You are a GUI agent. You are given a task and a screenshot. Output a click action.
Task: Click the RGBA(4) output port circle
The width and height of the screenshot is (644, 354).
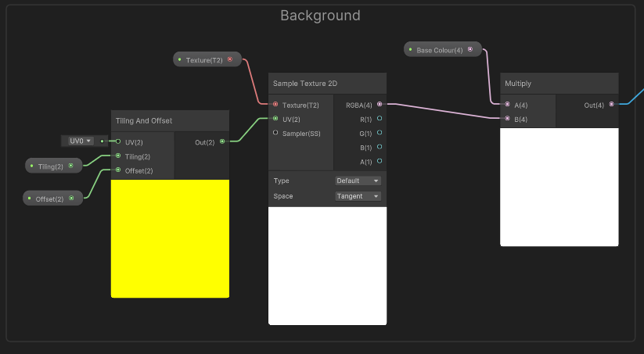point(380,105)
